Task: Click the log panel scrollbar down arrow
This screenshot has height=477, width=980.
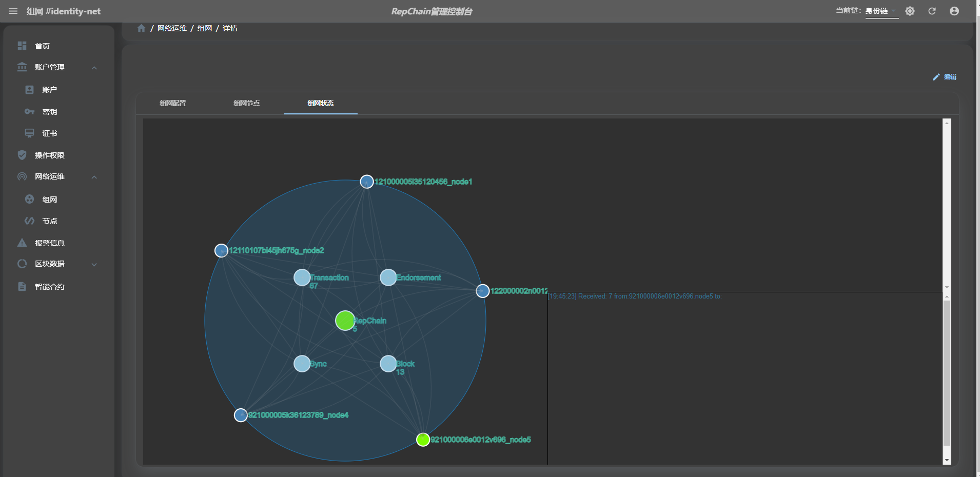Action: (x=947, y=461)
